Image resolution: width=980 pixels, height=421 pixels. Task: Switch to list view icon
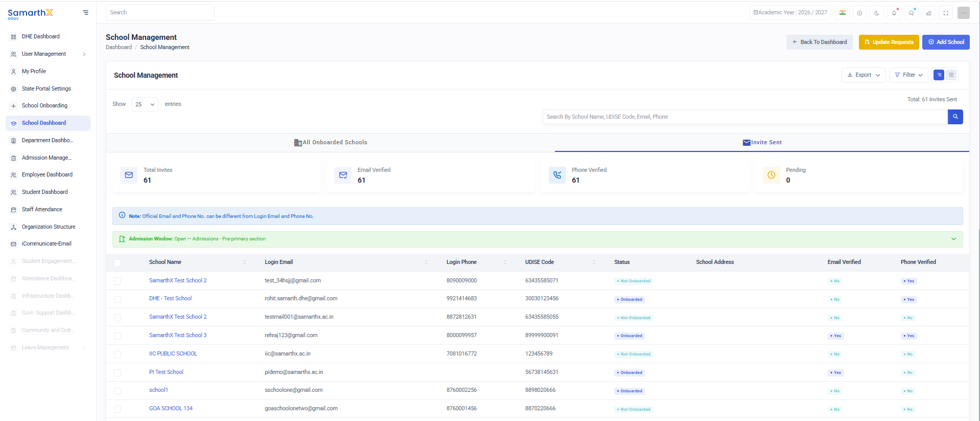[x=939, y=75]
